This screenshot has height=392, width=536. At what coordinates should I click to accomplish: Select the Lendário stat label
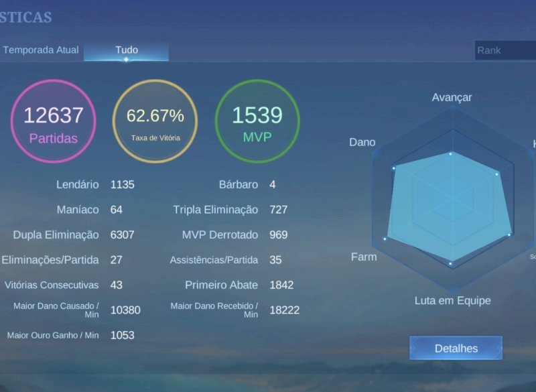(x=78, y=184)
